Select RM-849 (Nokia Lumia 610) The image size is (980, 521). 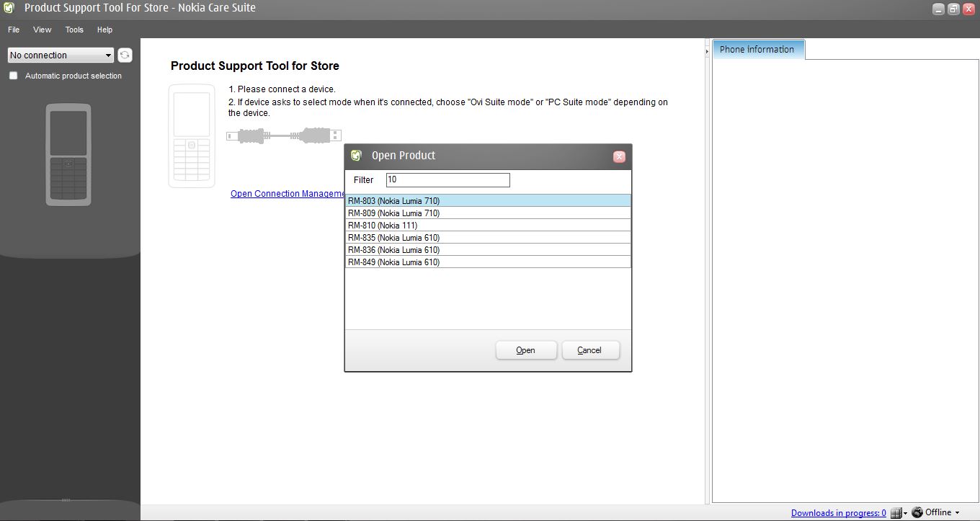488,262
